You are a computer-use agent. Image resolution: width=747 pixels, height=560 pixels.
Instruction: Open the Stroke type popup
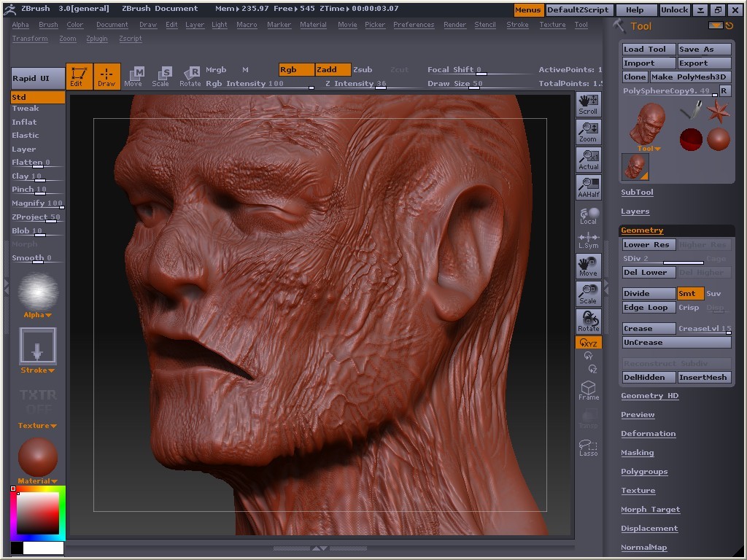point(38,351)
